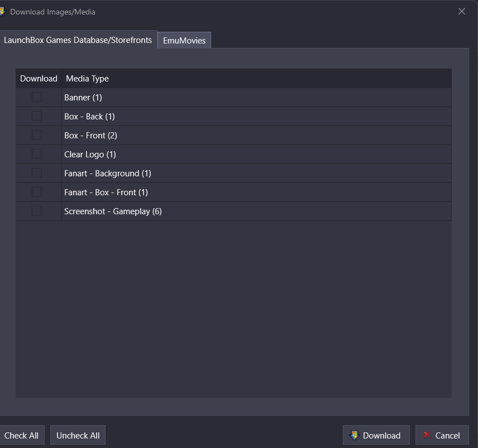This screenshot has width=478, height=448.
Task: Switch to the EmuMovies tab
Action: [184, 41]
